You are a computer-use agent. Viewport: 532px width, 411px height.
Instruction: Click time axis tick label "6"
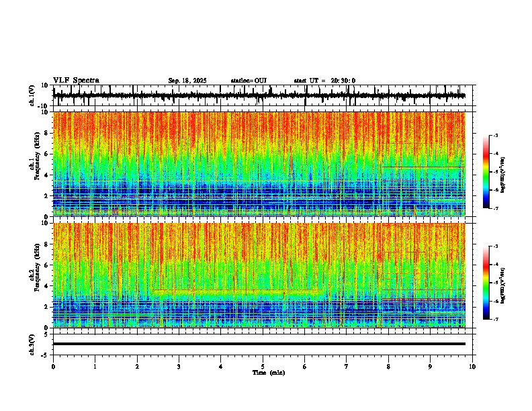pyautogui.click(x=305, y=367)
